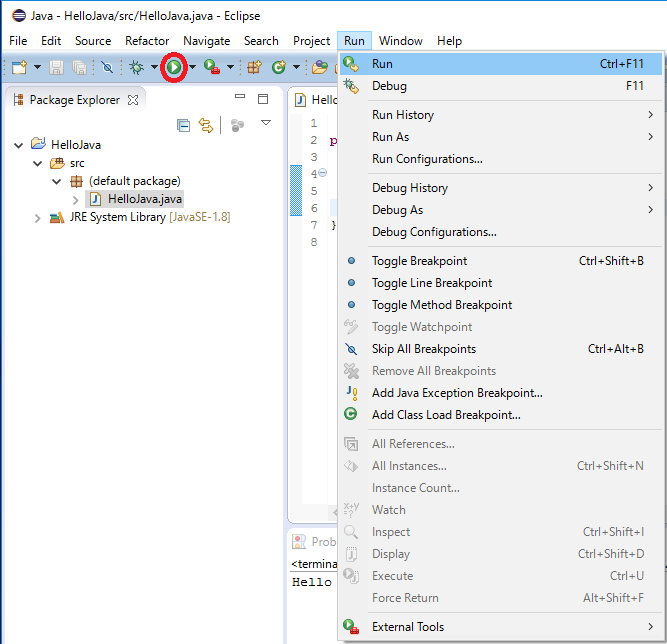Open the Package Explorer view menu triangle
Image resolution: width=667 pixels, height=644 pixels.
coord(266,123)
